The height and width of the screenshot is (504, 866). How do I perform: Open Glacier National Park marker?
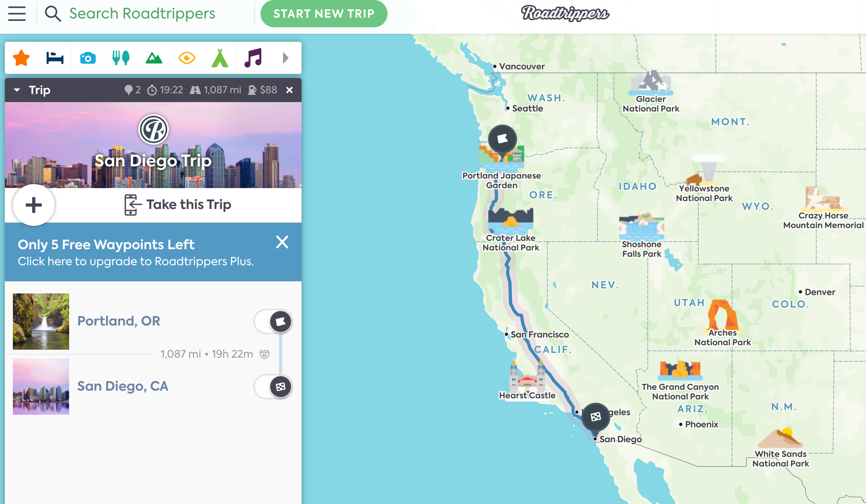[x=651, y=92]
